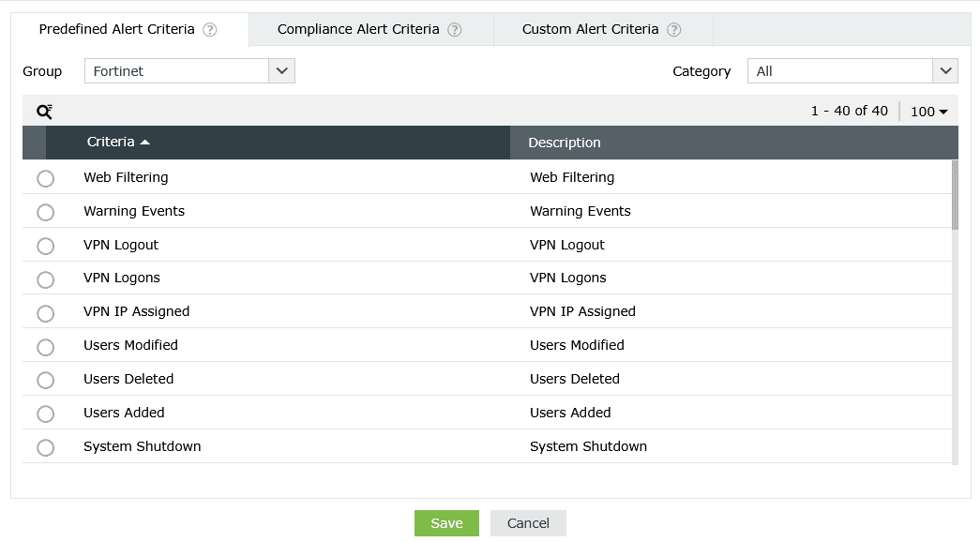Select the Warning Events radio button

45,212
